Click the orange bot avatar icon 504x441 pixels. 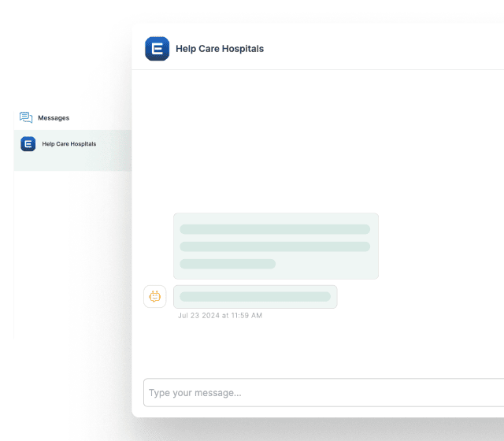155,297
